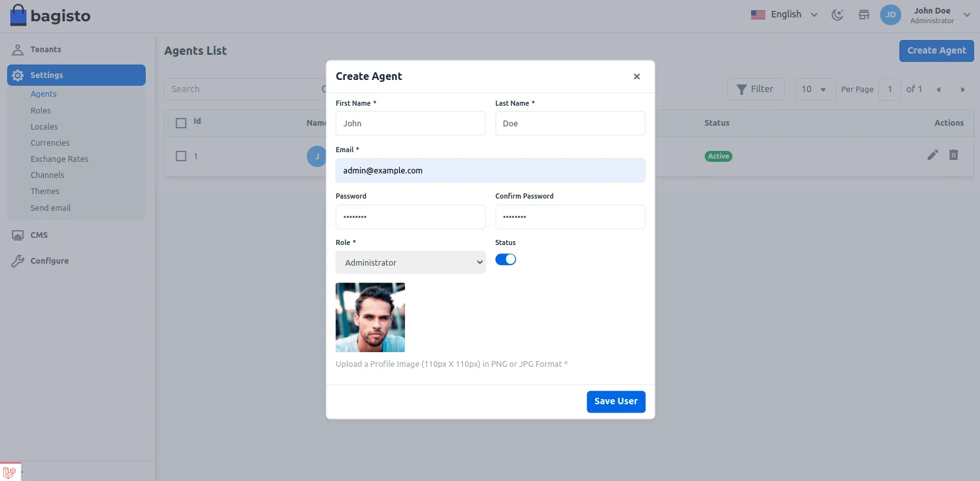Image resolution: width=980 pixels, height=481 pixels.
Task: Check the select-all checkbox in table header
Action: [x=181, y=123]
